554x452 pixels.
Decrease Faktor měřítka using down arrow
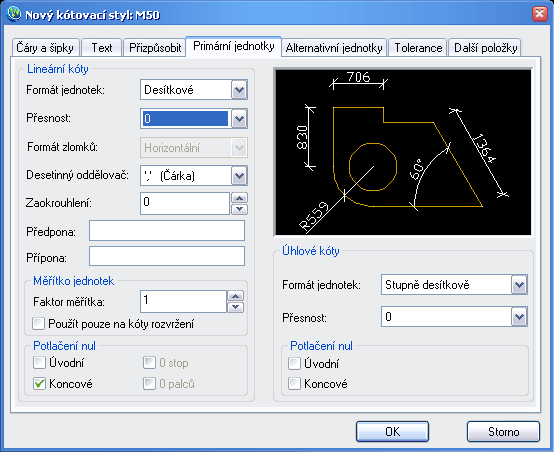(236, 307)
